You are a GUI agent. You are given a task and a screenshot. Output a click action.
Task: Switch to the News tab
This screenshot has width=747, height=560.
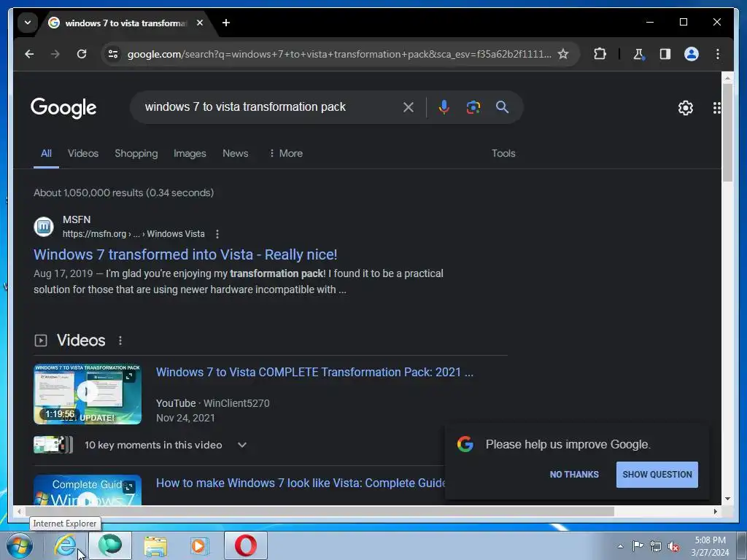tap(236, 153)
